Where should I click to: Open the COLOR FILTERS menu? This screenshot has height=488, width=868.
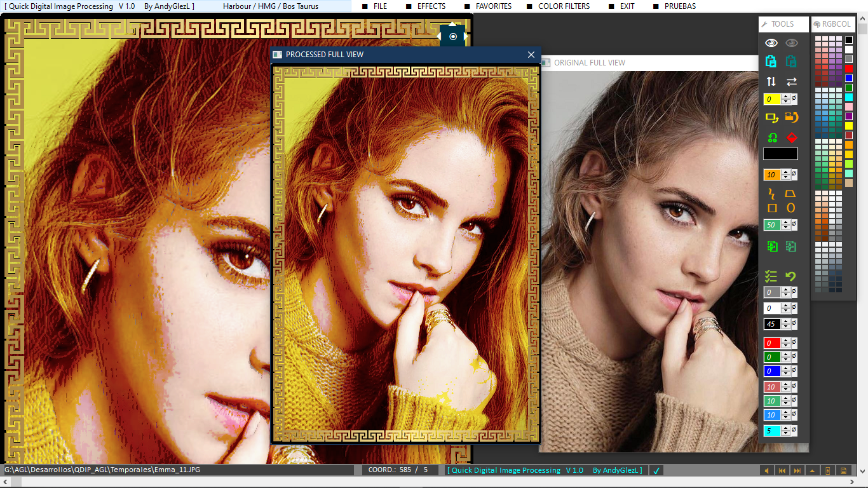coord(563,6)
